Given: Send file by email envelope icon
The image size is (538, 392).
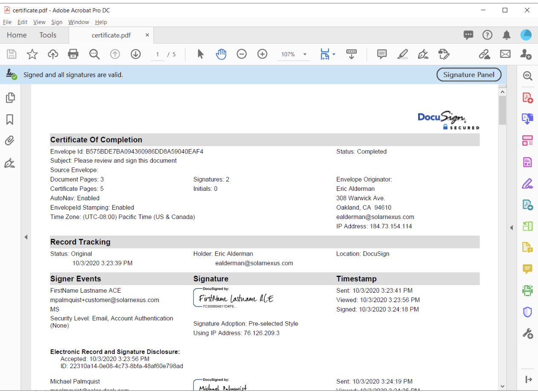Looking at the screenshot, I should tap(505, 54).
